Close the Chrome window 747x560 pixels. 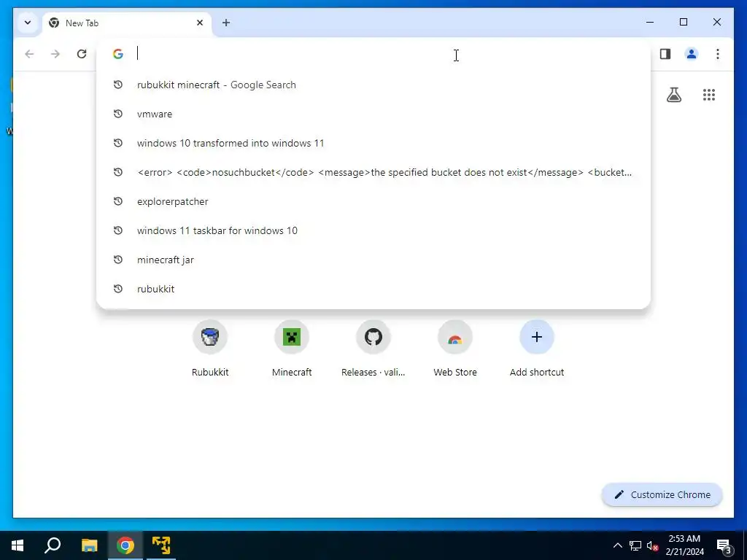(716, 22)
